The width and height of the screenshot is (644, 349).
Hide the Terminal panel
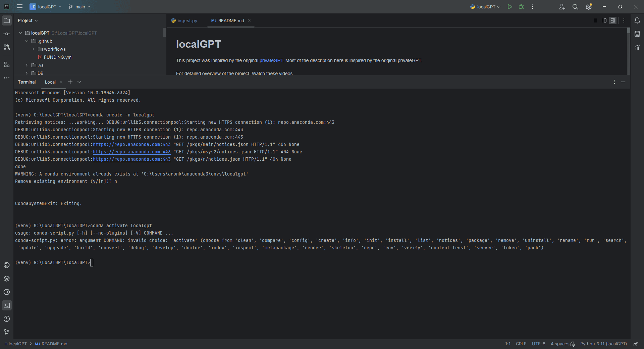point(623,82)
